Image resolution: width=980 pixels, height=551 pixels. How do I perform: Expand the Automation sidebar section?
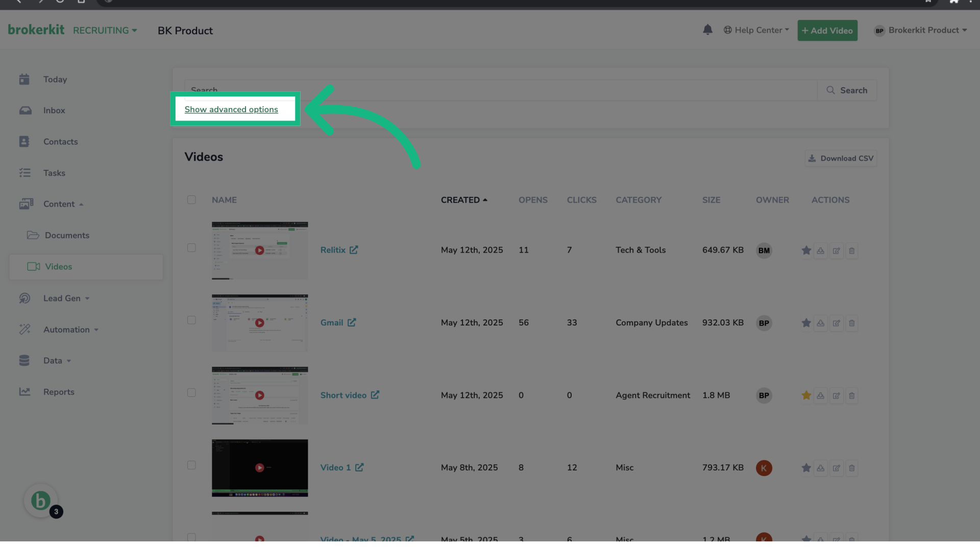tap(71, 330)
